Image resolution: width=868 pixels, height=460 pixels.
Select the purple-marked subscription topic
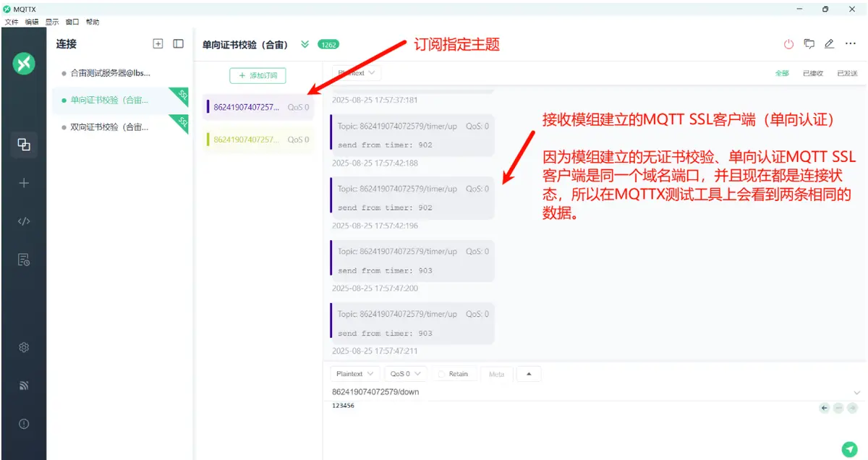point(260,107)
